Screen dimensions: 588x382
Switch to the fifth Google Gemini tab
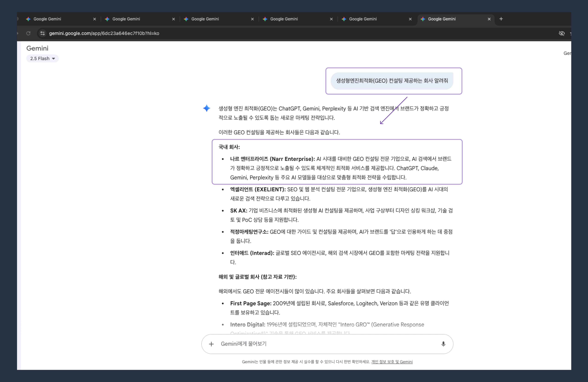click(x=376, y=19)
